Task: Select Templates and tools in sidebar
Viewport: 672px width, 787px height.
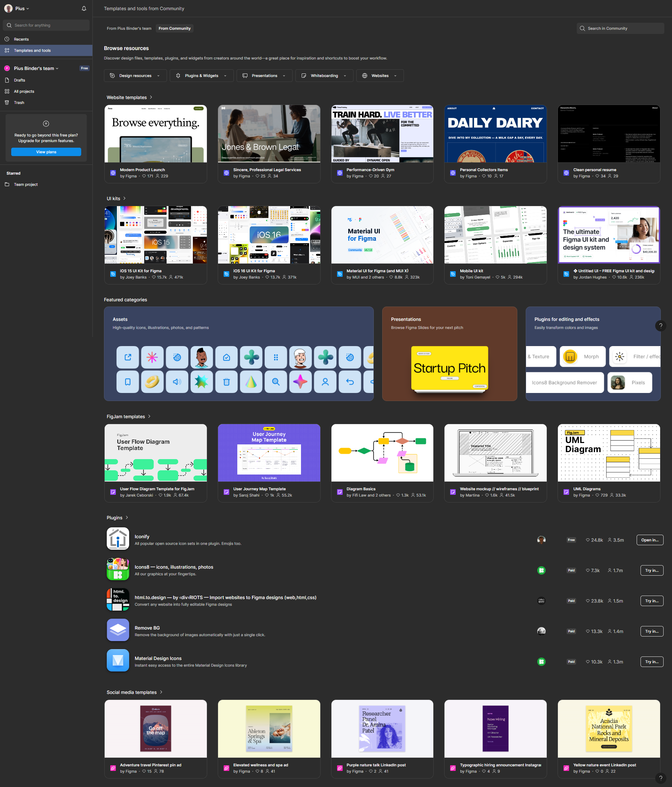Action: 46,50
